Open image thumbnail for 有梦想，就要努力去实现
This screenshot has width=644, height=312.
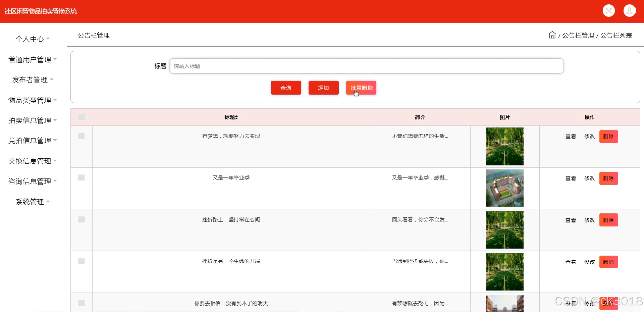point(505,146)
